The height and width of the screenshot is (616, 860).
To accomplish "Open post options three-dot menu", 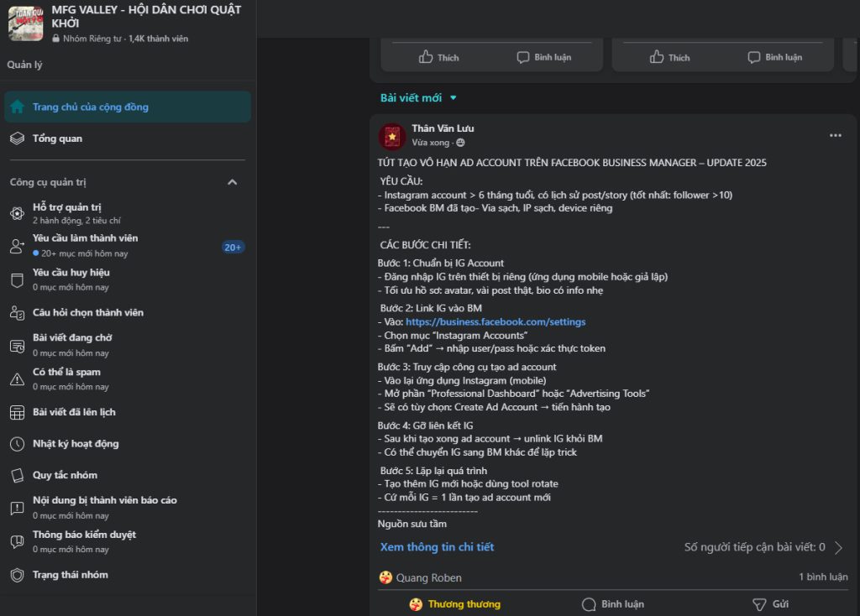I will pos(835,135).
